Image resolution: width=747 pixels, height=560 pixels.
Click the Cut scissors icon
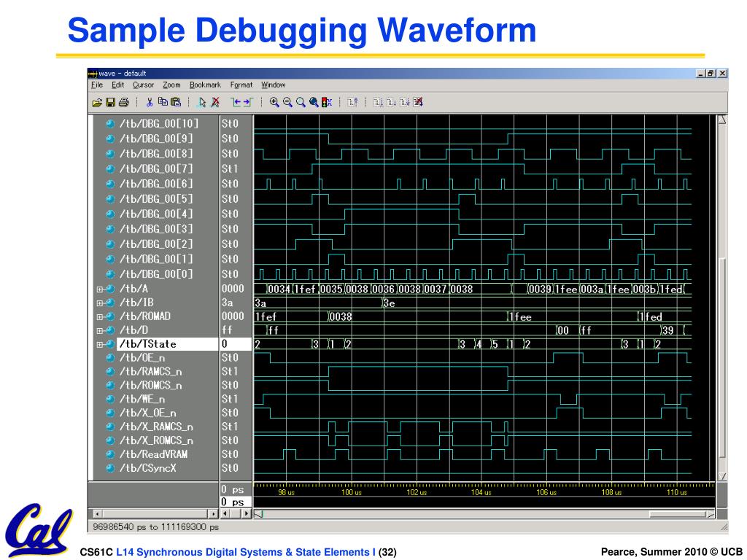point(149,102)
